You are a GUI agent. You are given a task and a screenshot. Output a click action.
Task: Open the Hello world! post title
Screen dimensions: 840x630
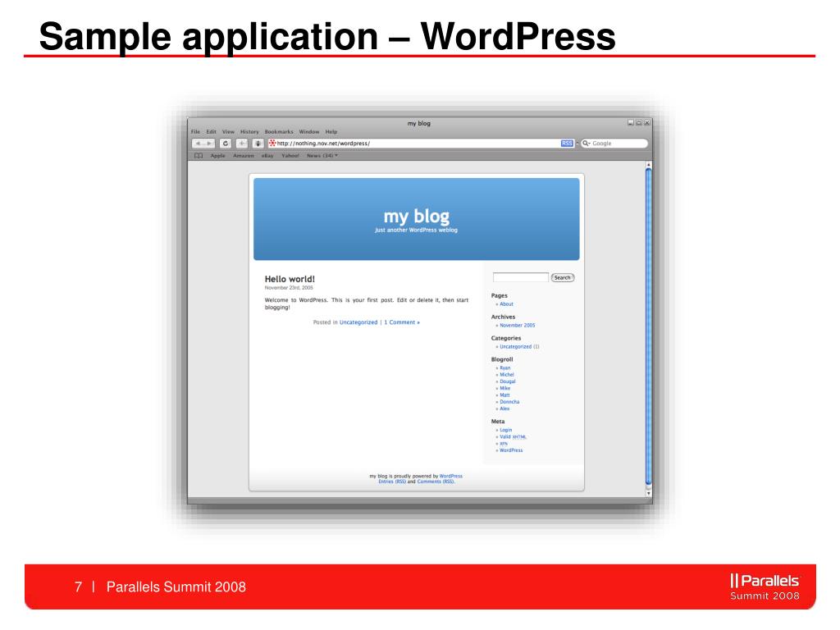[290, 279]
